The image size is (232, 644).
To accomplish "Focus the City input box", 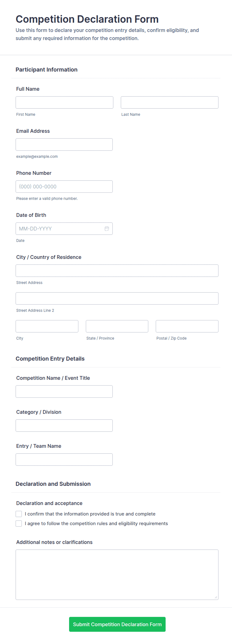I will coord(47,326).
